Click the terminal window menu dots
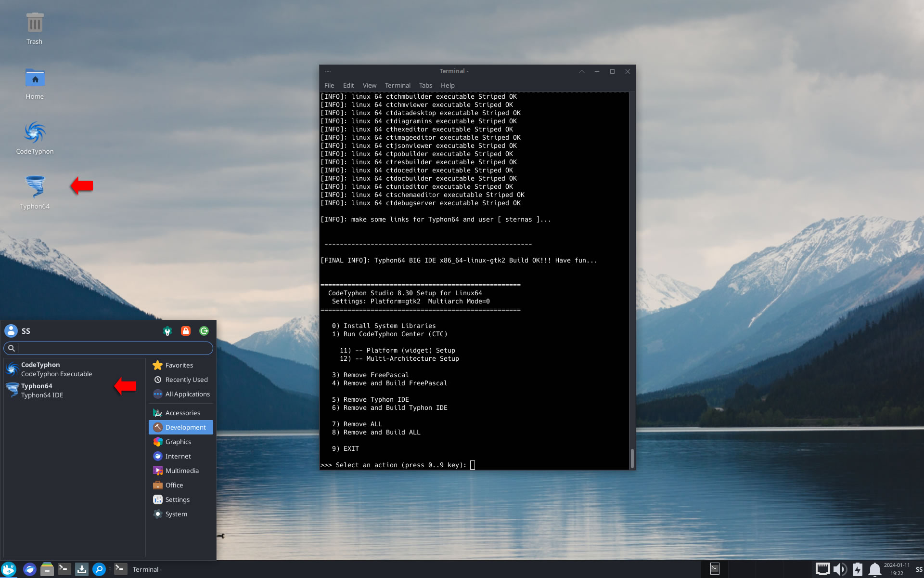Image resolution: width=924 pixels, height=578 pixels. pos(328,71)
